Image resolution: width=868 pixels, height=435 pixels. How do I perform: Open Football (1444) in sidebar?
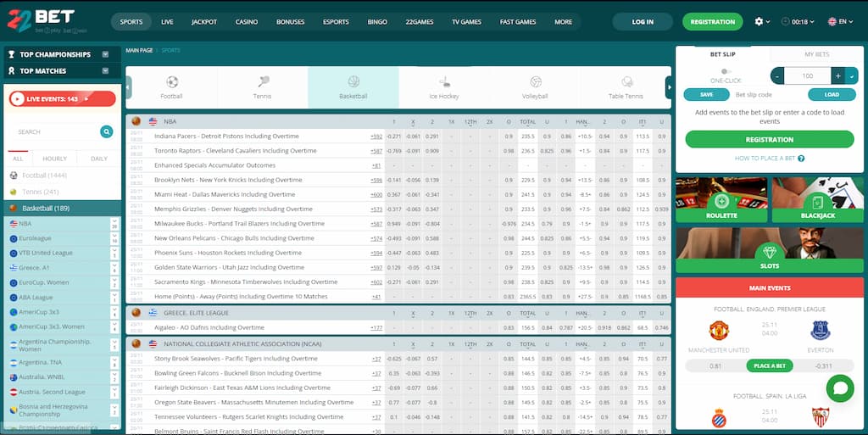click(x=44, y=176)
